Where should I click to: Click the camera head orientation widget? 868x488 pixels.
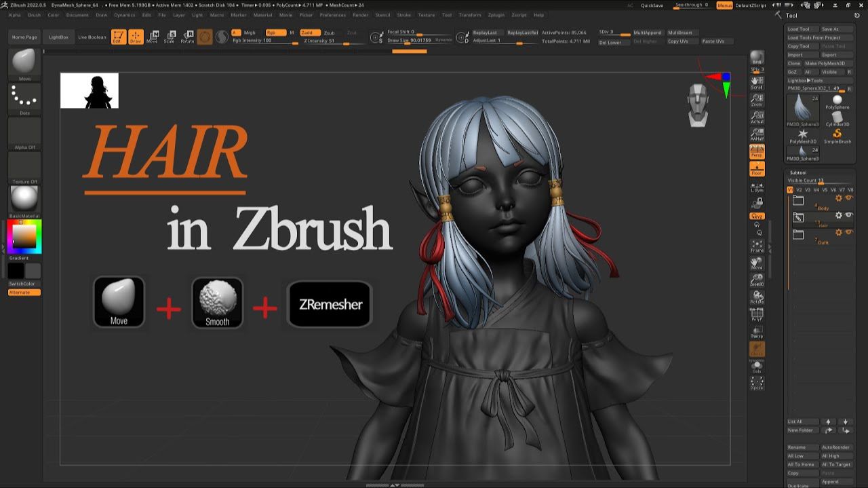698,105
